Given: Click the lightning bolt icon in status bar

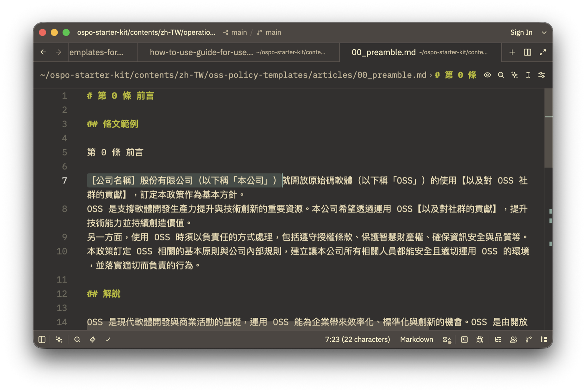Looking at the screenshot, I should point(93,340).
